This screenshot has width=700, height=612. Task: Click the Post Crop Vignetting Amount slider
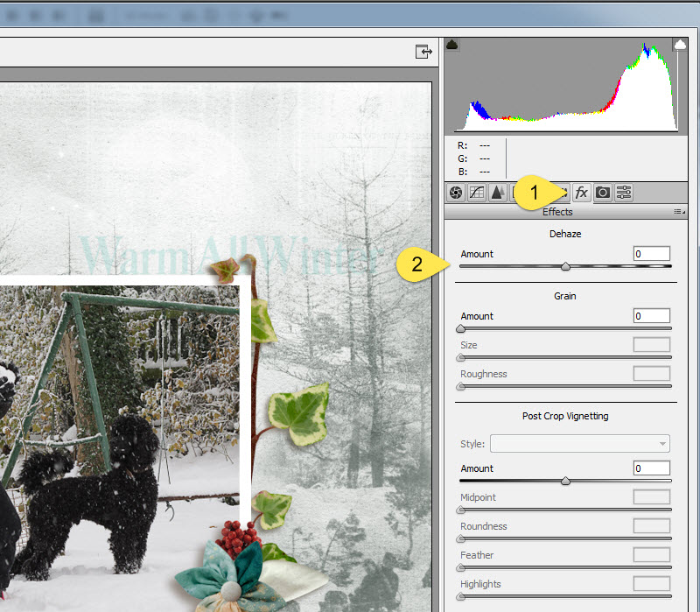(565, 481)
